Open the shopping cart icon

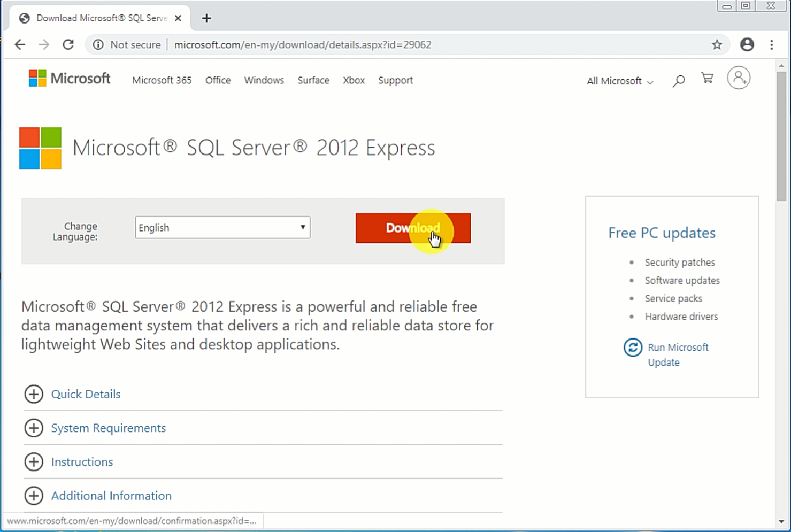pos(708,79)
